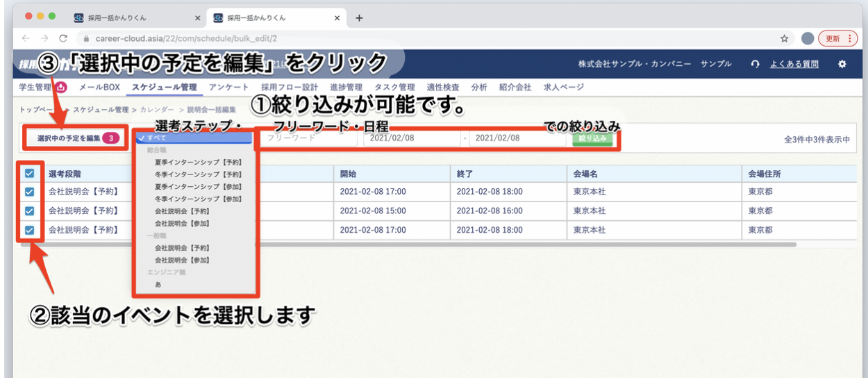Viewport: 868px width, 378px height.
Task: Uncheck the third 会社説明会【予約】 row checkbox
Action: pos(29,230)
